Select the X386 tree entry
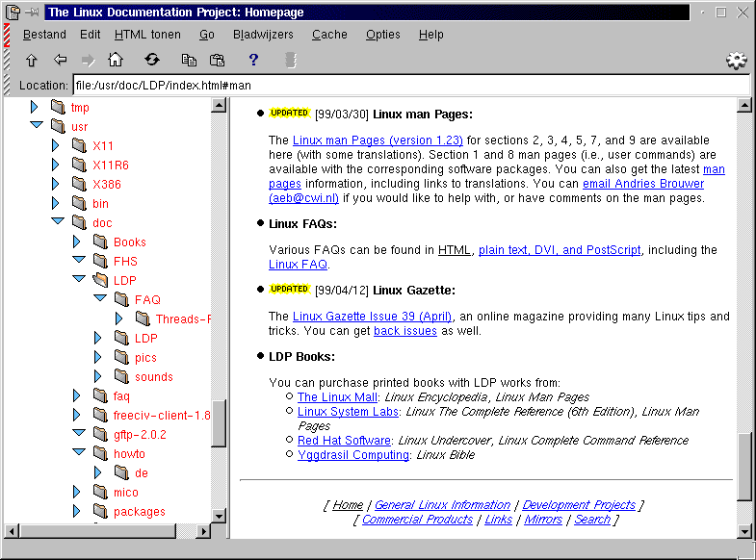This screenshot has height=560, width=756. pyautogui.click(x=107, y=184)
